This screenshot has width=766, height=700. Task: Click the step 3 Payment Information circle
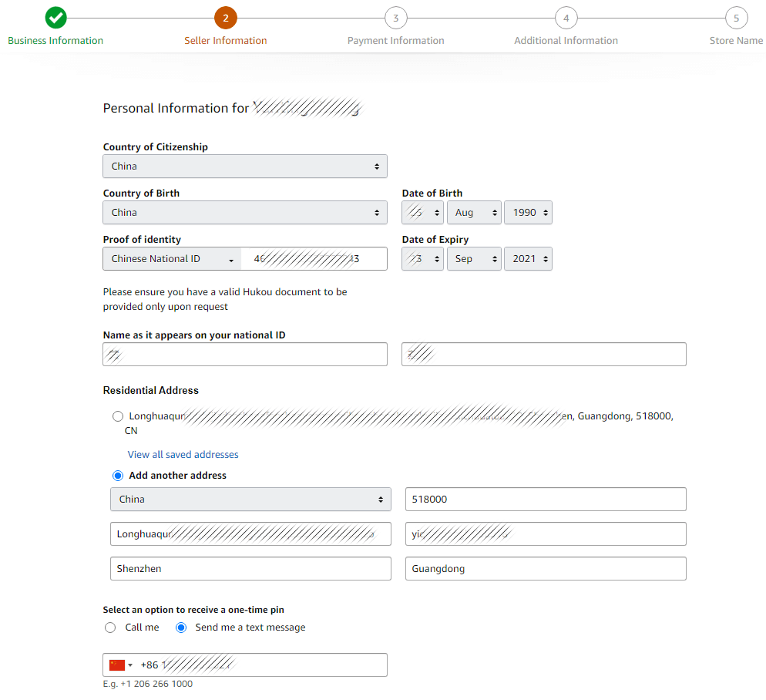click(395, 18)
